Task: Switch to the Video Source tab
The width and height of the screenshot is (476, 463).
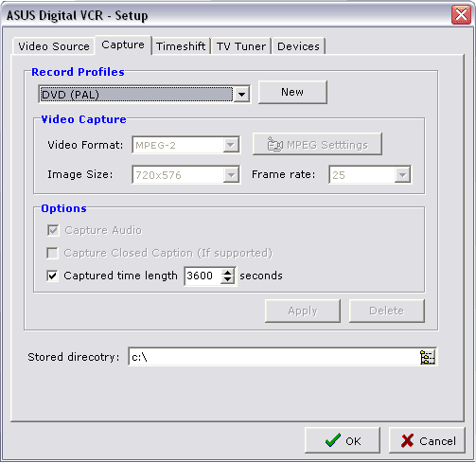Action: coord(54,46)
